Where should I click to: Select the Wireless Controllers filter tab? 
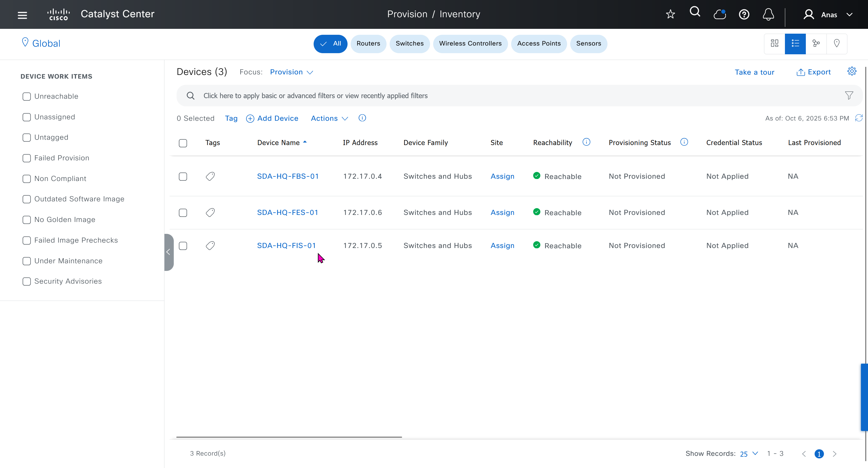click(x=470, y=44)
